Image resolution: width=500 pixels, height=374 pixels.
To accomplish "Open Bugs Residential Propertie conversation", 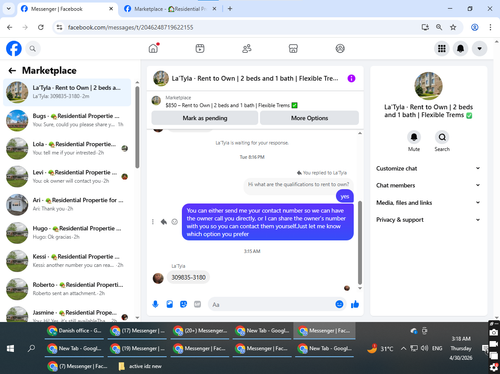I will (x=67, y=120).
